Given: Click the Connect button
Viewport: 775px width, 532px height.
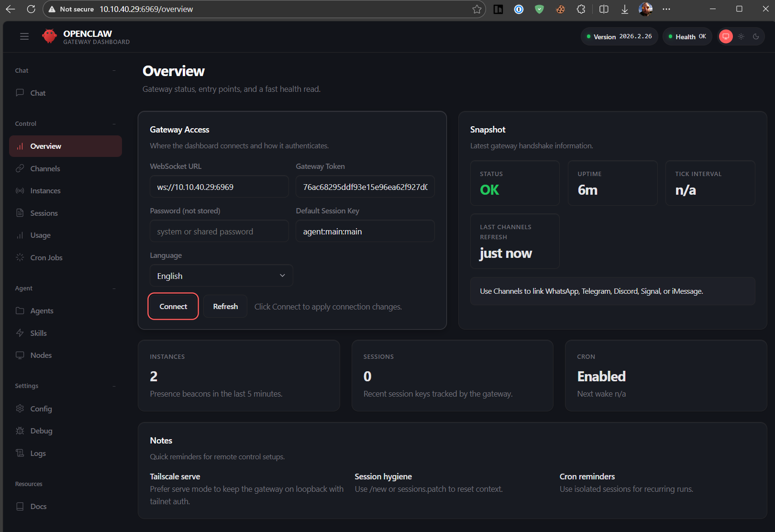Looking at the screenshot, I should [173, 306].
